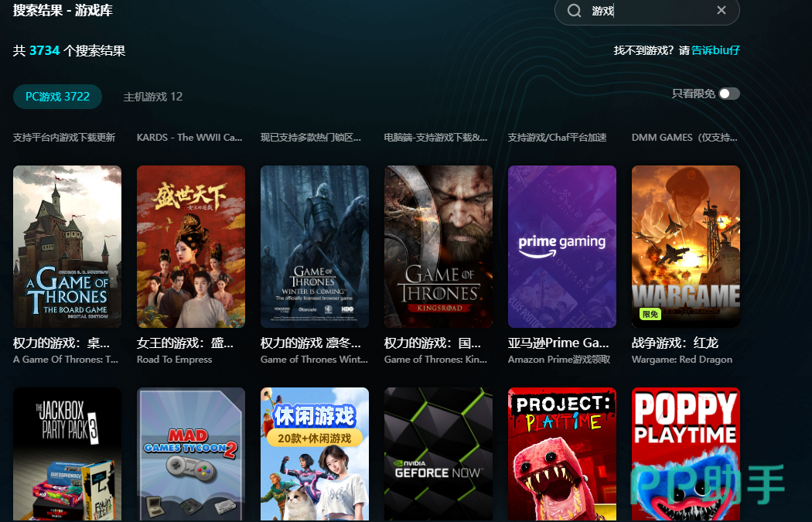Screen dimensions: 812x522
Task: Click the 亚马逊Prime Ga... title text
Action: 558,343
